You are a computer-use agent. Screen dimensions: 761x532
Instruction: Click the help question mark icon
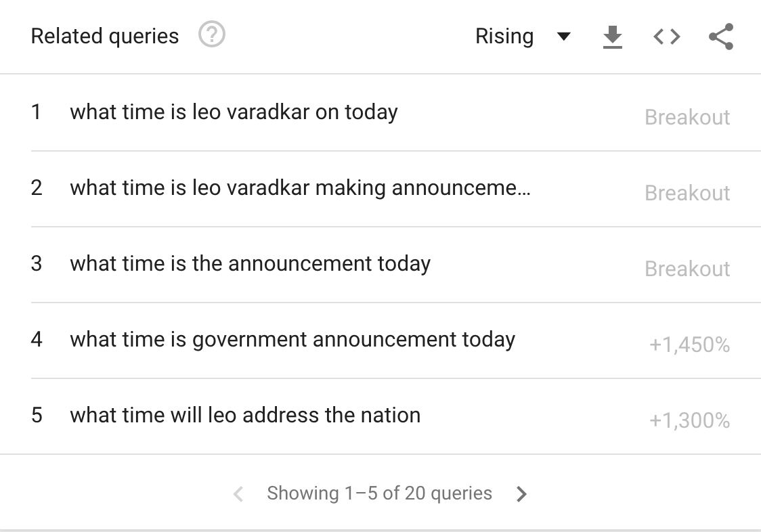[212, 35]
